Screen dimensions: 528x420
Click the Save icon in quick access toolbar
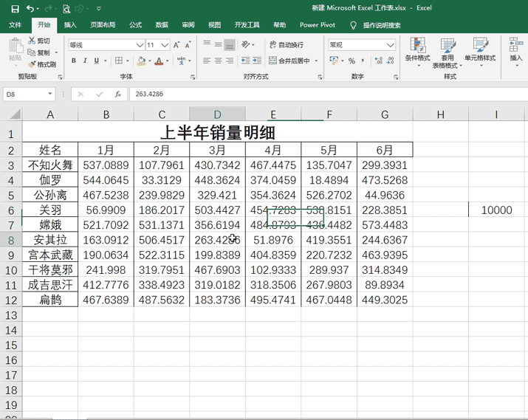tap(16, 9)
